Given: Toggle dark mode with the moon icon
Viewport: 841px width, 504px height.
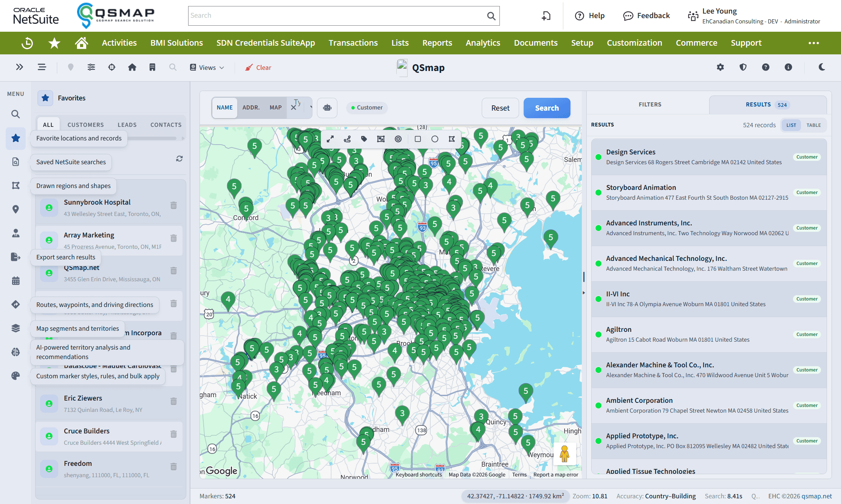Looking at the screenshot, I should pyautogui.click(x=822, y=67).
